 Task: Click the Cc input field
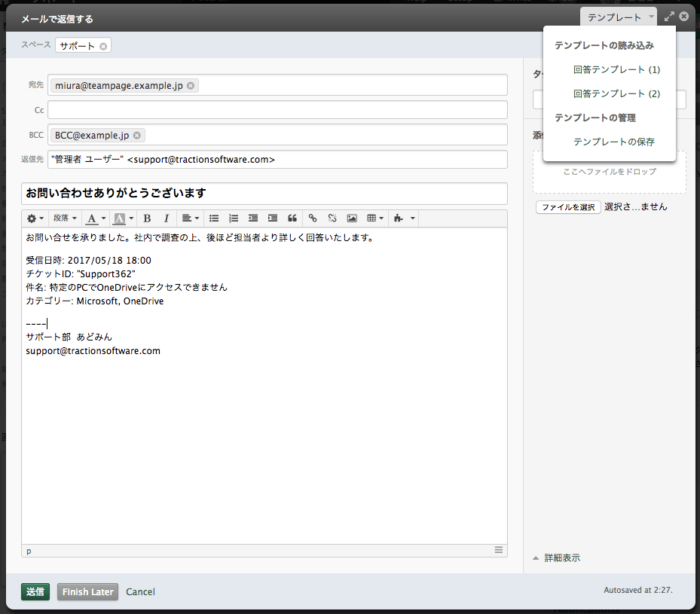click(x=277, y=110)
